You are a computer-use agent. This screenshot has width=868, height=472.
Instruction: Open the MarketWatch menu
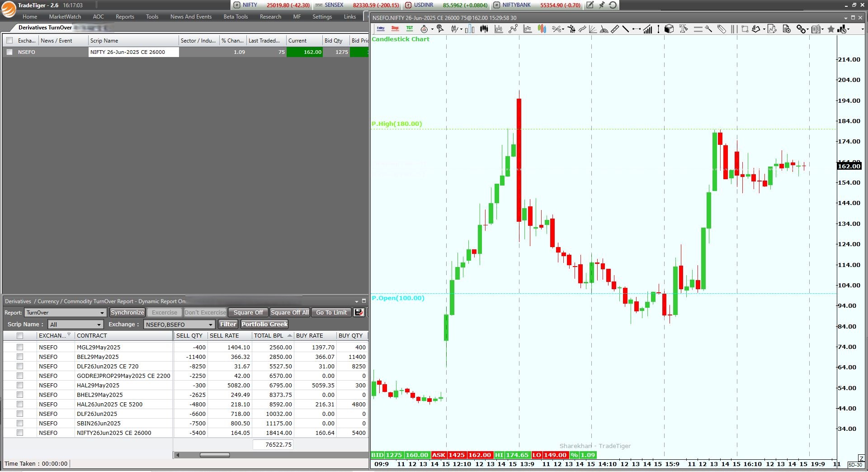tap(65, 16)
